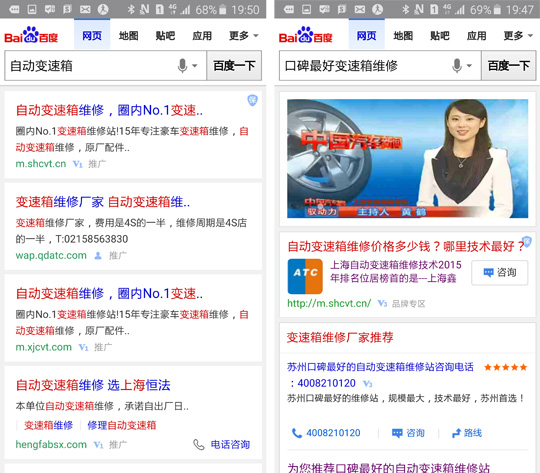Expand the 更多 dropdown on right screen
This screenshot has width=540, height=473.
(518, 35)
